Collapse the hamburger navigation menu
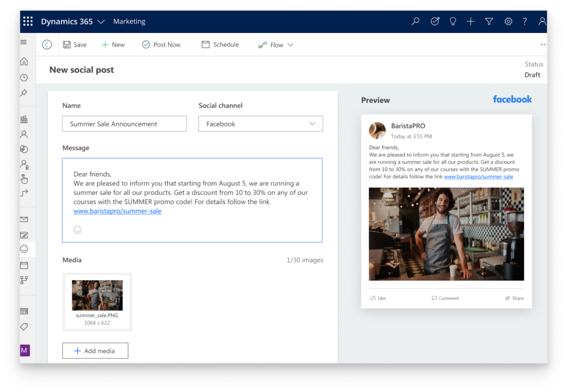The image size is (567, 392). tap(24, 42)
